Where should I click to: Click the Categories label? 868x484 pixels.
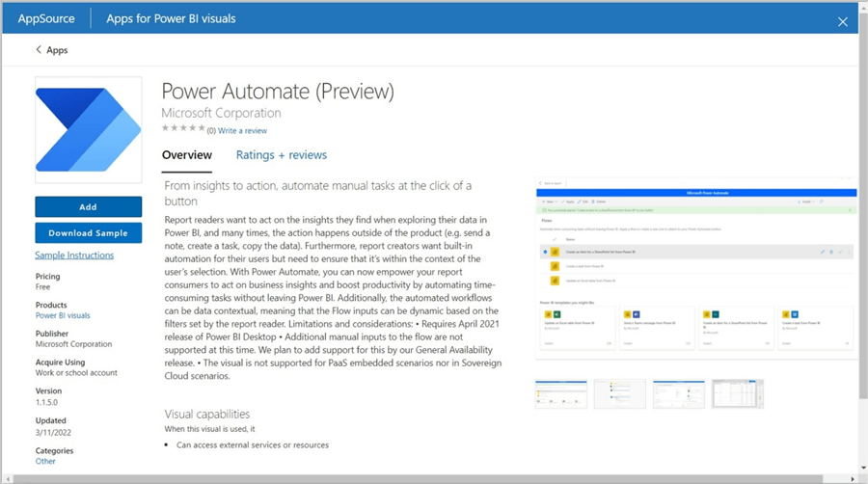54,451
